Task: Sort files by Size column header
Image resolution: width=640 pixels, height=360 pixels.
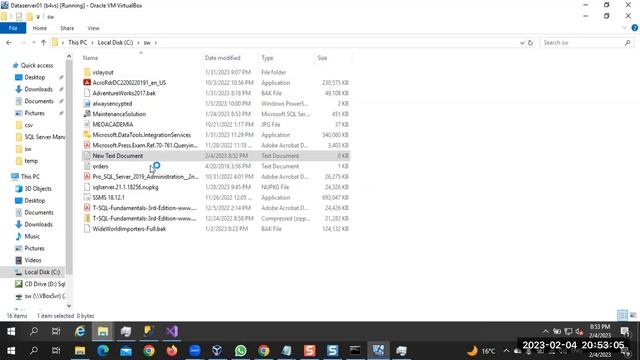Action: (322, 58)
